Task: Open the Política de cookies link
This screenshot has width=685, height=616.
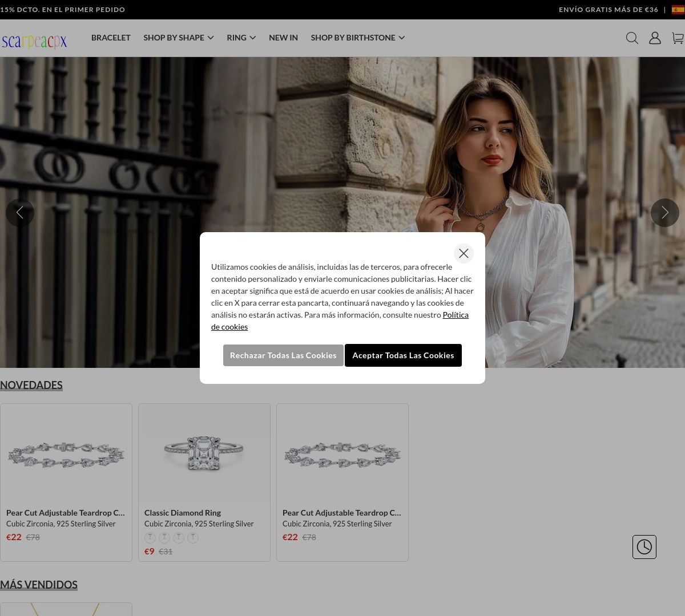Action: click(x=456, y=315)
